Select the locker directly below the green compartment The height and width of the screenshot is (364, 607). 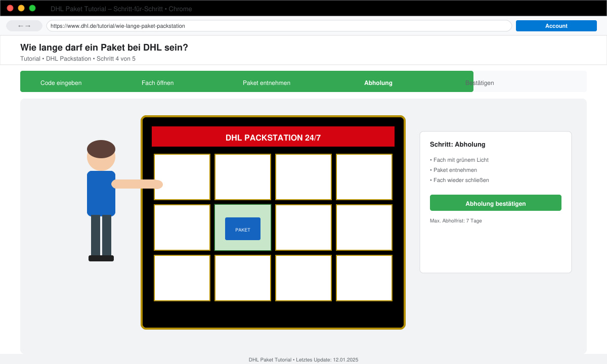click(243, 278)
